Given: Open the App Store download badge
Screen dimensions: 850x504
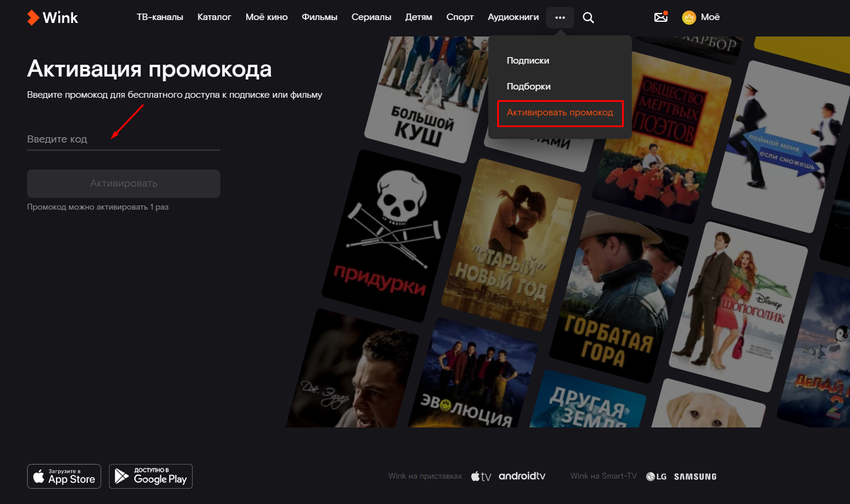Looking at the screenshot, I should tap(64, 476).
